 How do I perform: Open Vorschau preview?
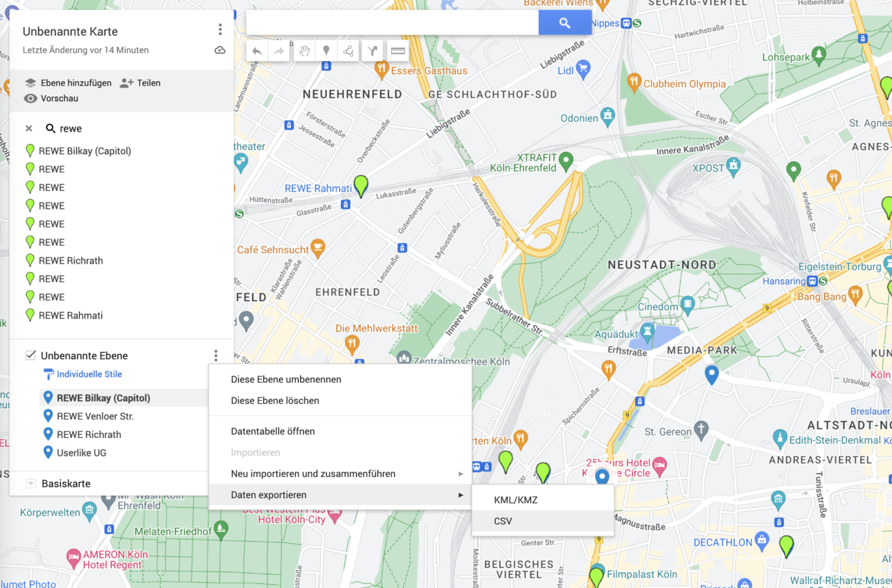tap(51, 98)
